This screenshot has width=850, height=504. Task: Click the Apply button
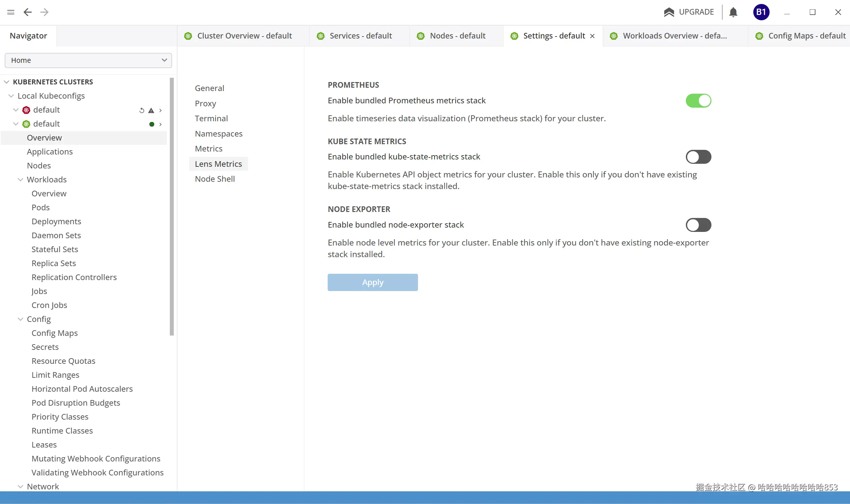[x=372, y=282]
